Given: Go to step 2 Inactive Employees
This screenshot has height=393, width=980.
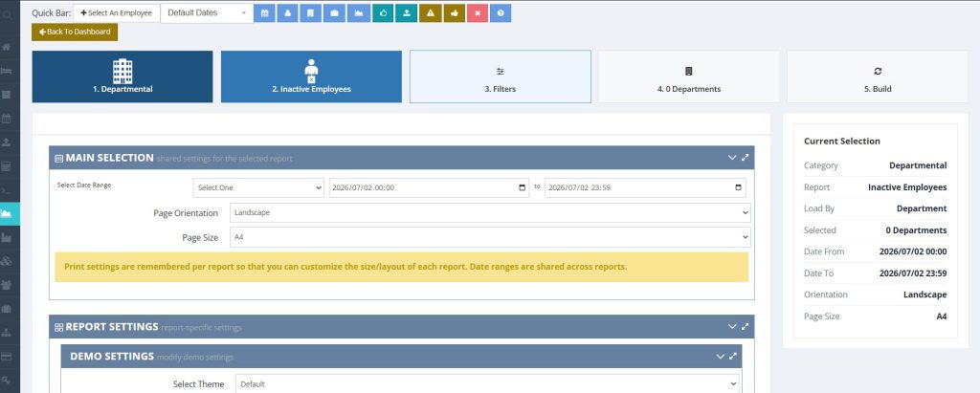Looking at the screenshot, I should [x=311, y=76].
